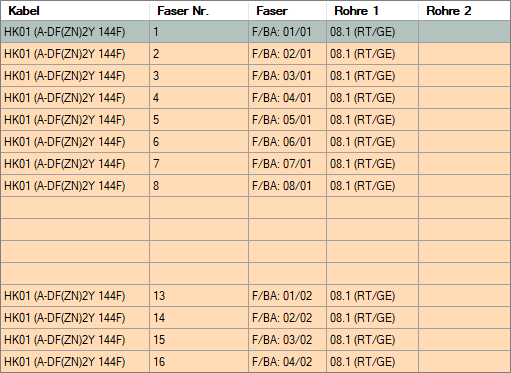This screenshot has width=511, height=373.
Task: Select fiber cell F/BA: 04/01
Action: pos(287,98)
